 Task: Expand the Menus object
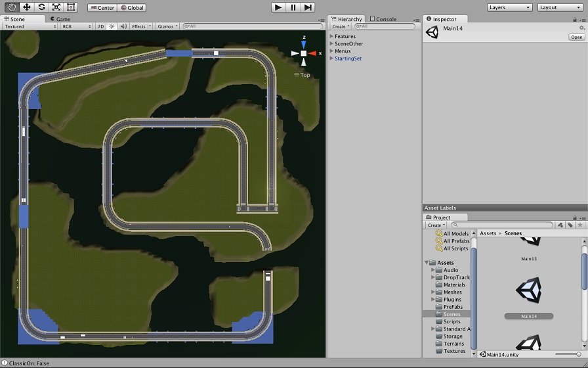pyautogui.click(x=331, y=51)
